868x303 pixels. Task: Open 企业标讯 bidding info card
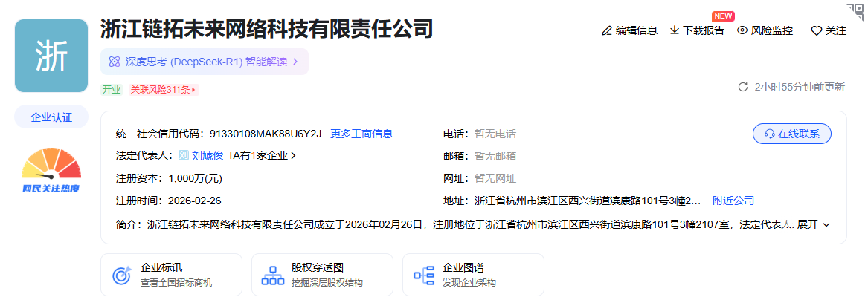171,275
